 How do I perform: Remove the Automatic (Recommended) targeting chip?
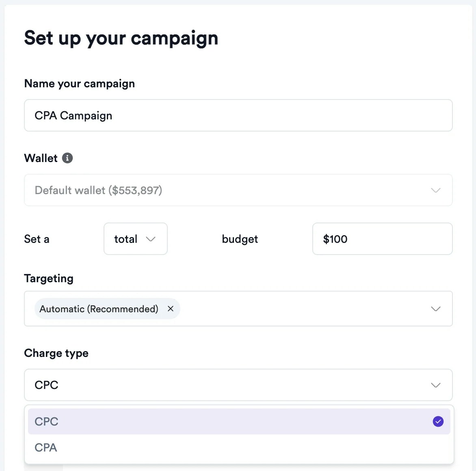click(x=171, y=309)
